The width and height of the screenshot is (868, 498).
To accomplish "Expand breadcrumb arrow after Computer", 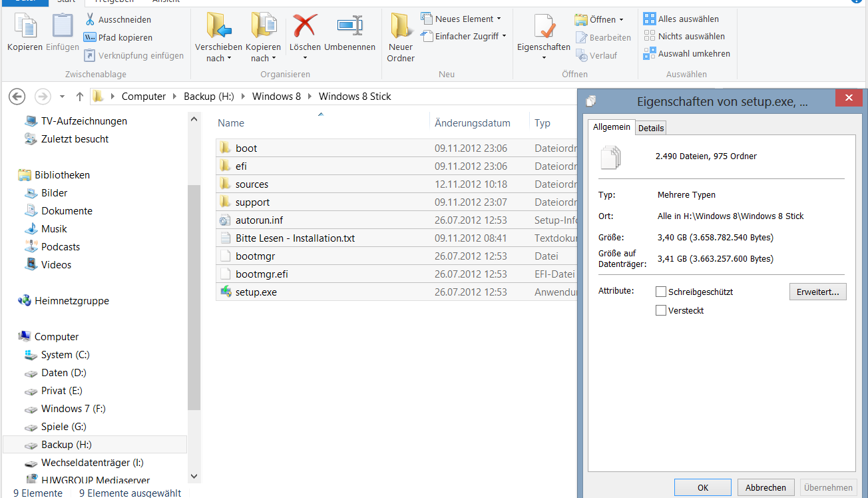I will pos(175,97).
